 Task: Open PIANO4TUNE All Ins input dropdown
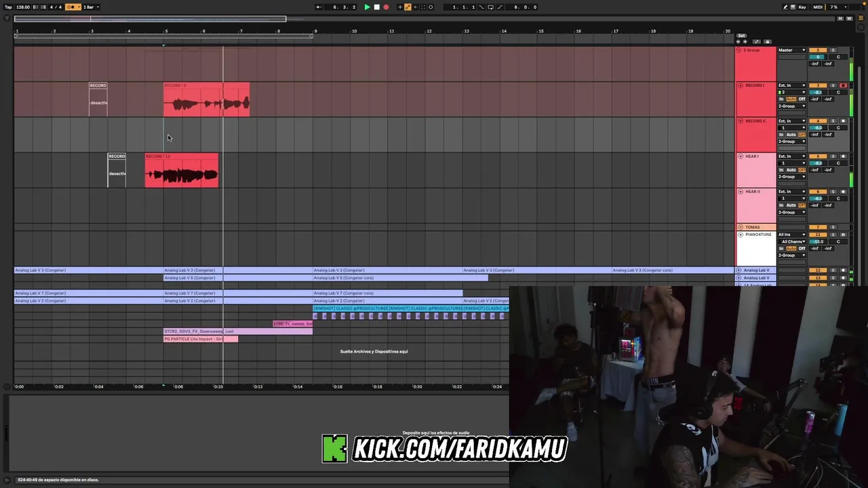click(x=791, y=235)
